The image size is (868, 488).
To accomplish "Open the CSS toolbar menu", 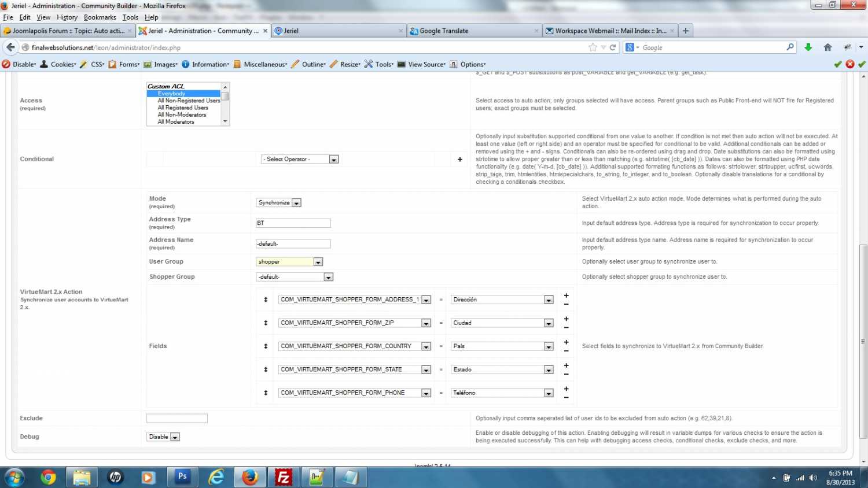I will coord(92,64).
